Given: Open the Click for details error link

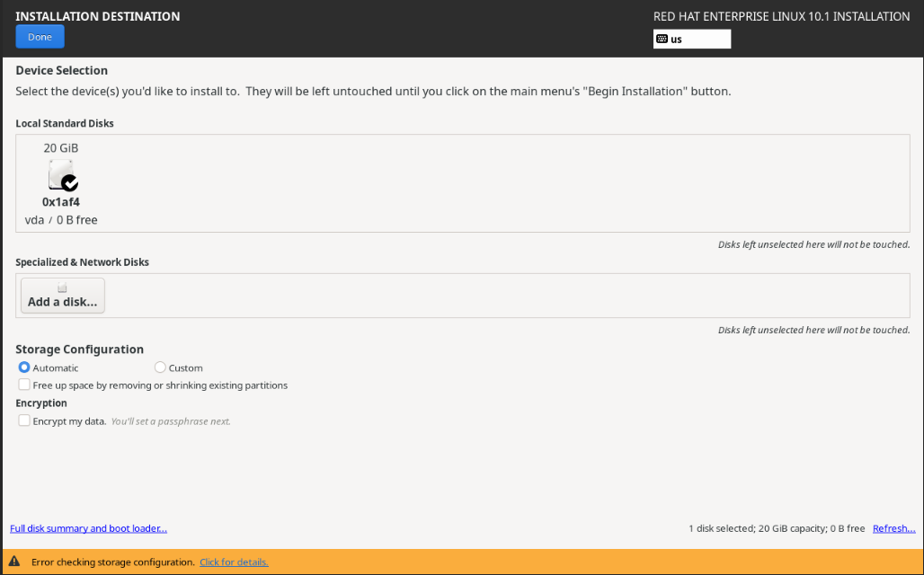Looking at the screenshot, I should pos(234,562).
